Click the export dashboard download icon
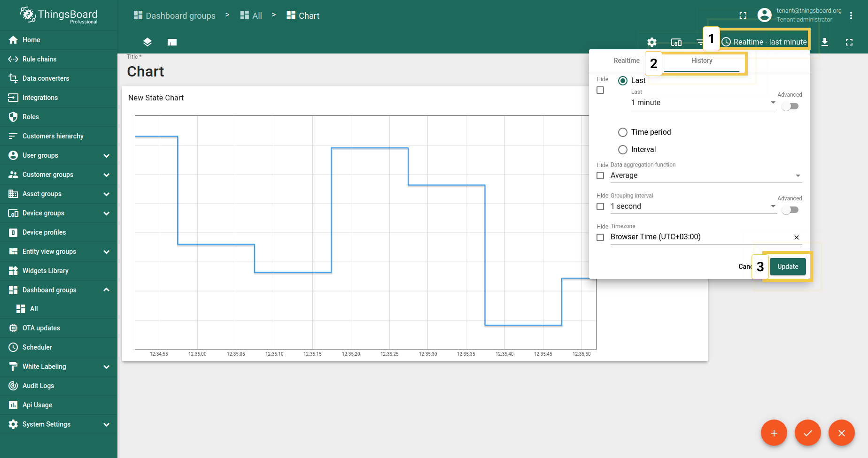The width and height of the screenshot is (868, 458). [825, 42]
